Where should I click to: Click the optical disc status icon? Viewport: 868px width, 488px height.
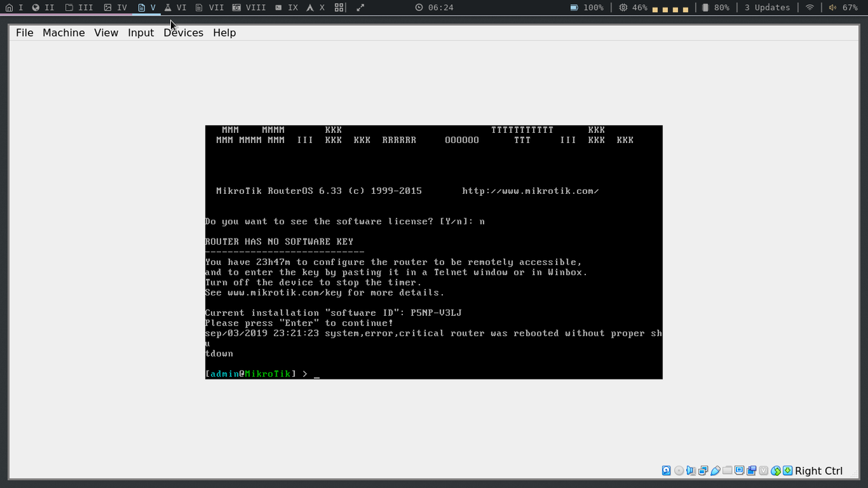click(679, 470)
